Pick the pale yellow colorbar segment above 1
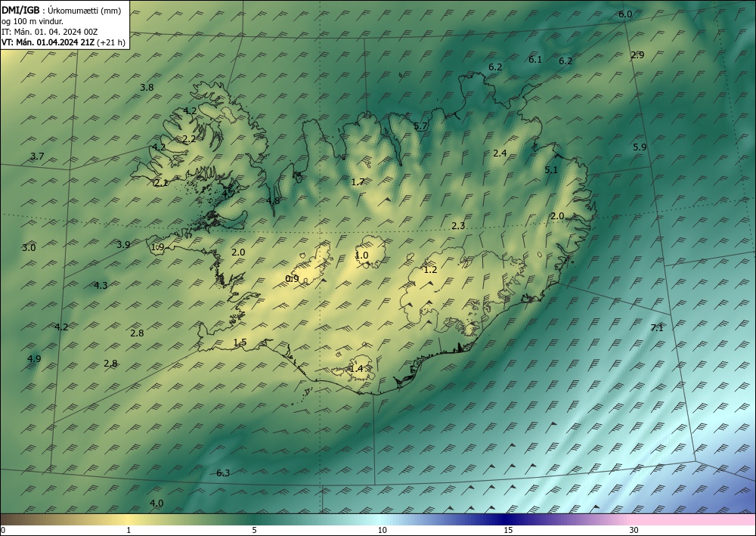This screenshot has width=756, height=536. 129,519
